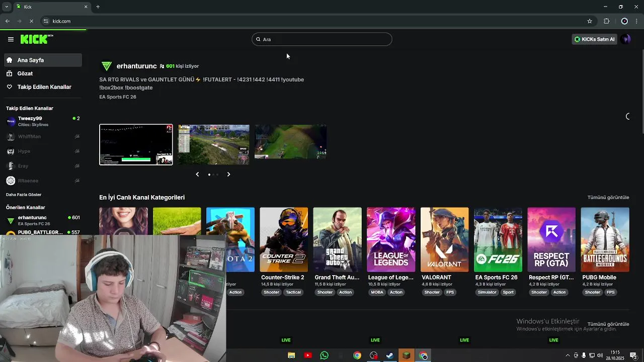Select the first featured stream thumbnail
The width and height of the screenshot is (644, 362).
136,144
